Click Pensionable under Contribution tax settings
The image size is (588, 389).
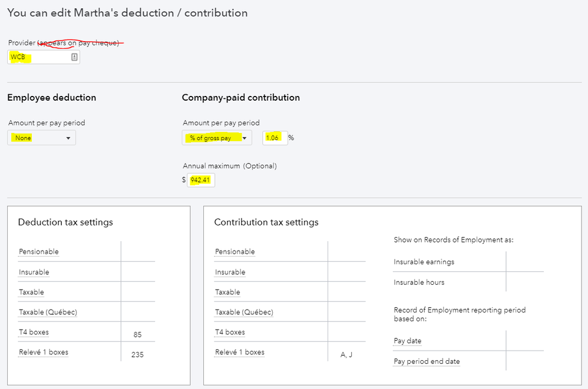tap(235, 252)
